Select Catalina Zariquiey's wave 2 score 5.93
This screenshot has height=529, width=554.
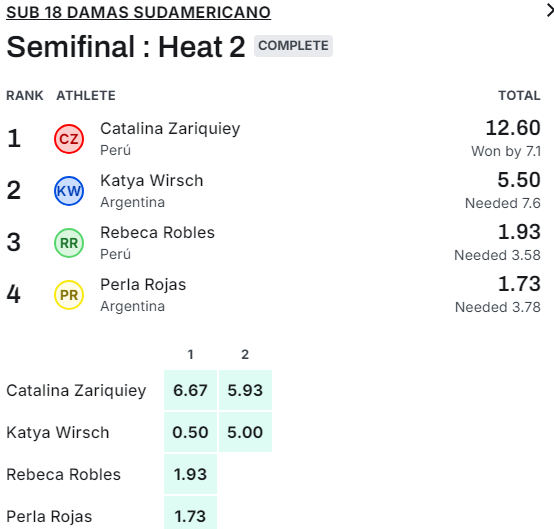pos(245,390)
